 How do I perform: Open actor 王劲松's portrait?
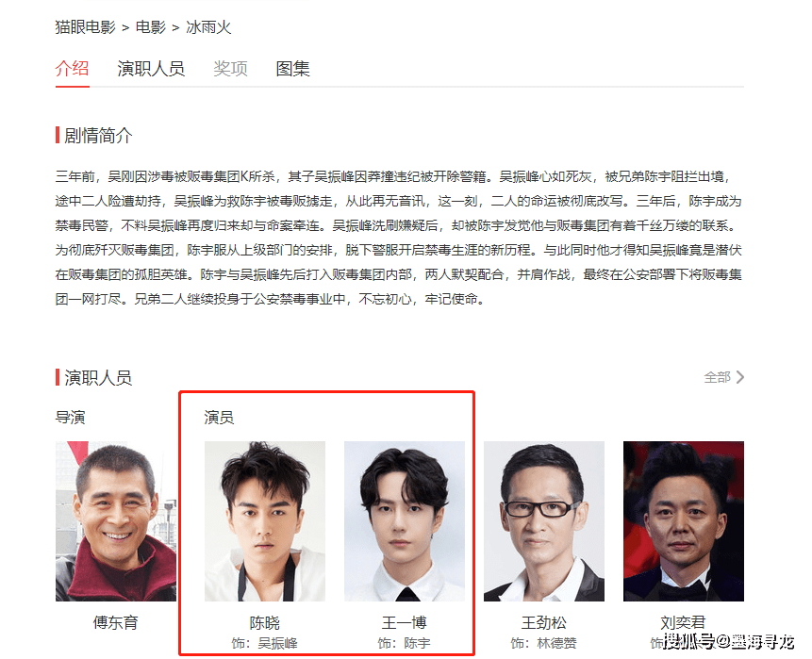point(544,521)
